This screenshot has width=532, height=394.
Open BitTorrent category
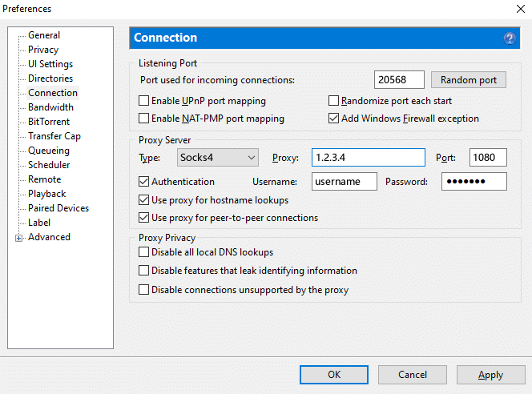pyautogui.click(x=49, y=122)
